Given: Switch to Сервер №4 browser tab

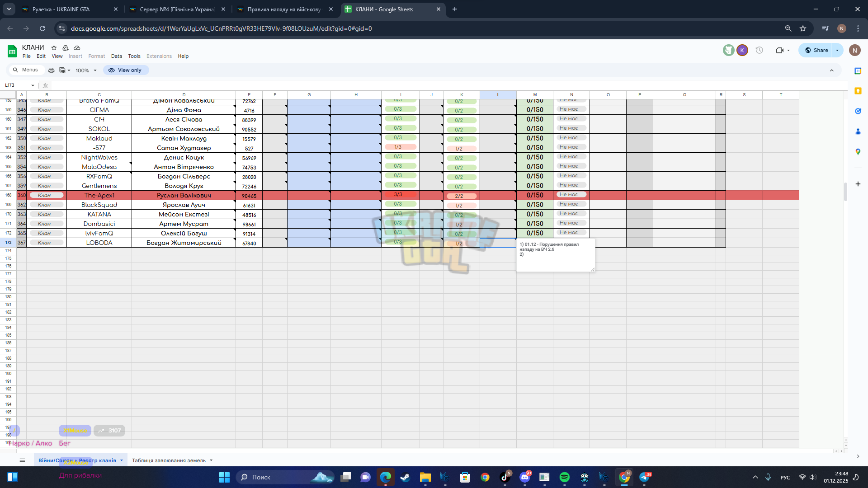Looking at the screenshot, I should click(x=177, y=9).
